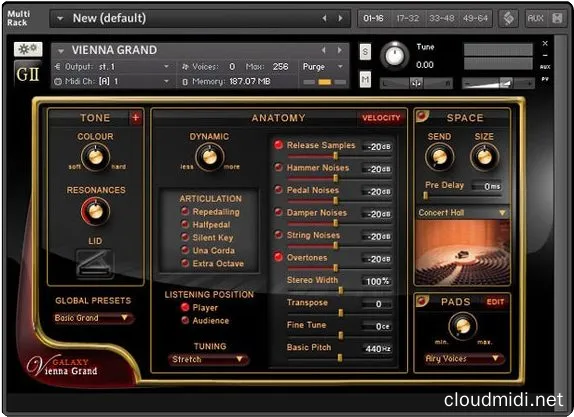The width and height of the screenshot is (574, 417).
Task: Close the instrument with X icon
Action: coord(545,43)
